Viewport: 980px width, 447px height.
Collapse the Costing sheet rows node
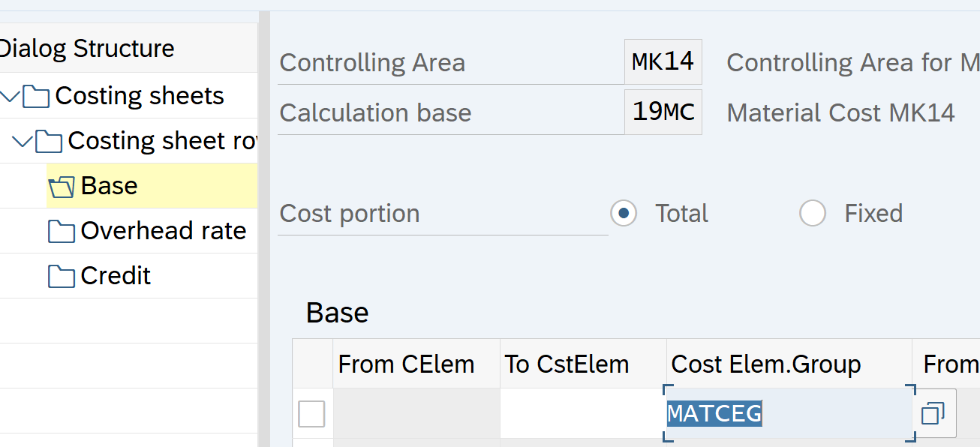click(23, 141)
